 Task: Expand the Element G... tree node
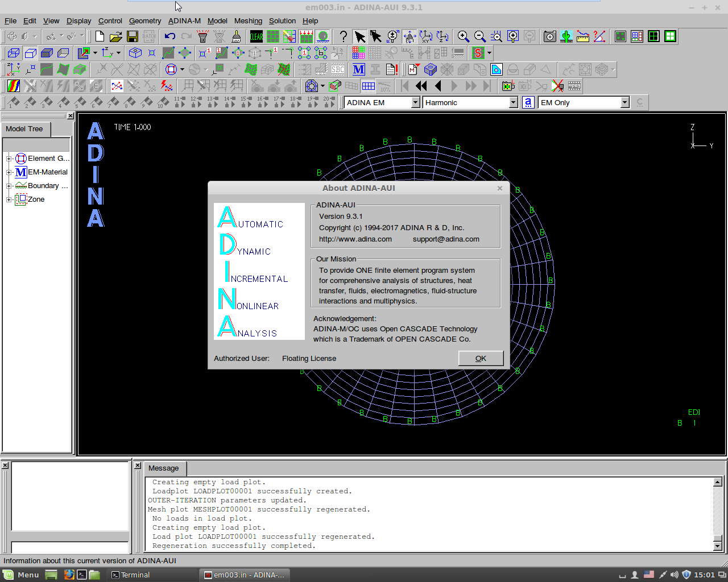(9, 159)
